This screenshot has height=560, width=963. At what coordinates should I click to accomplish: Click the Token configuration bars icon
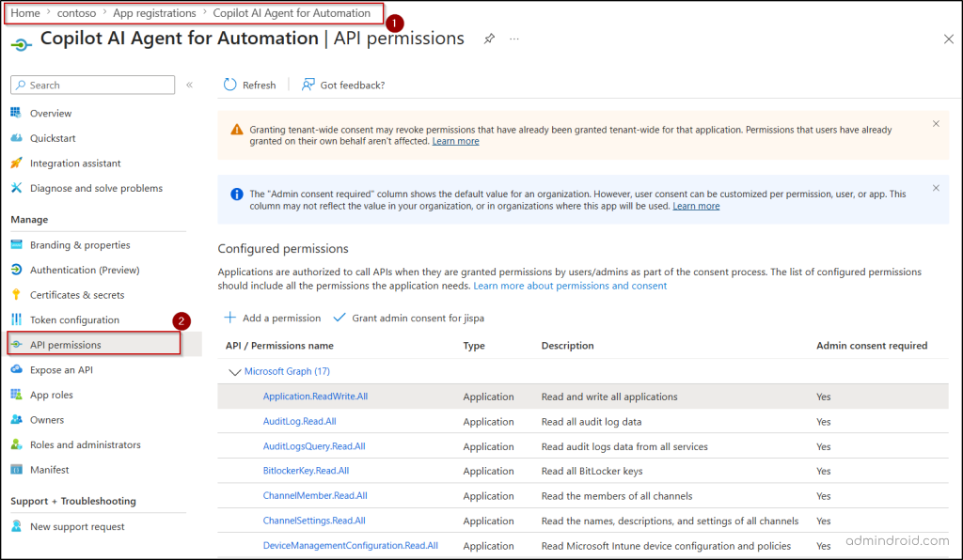[x=16, y=319]
